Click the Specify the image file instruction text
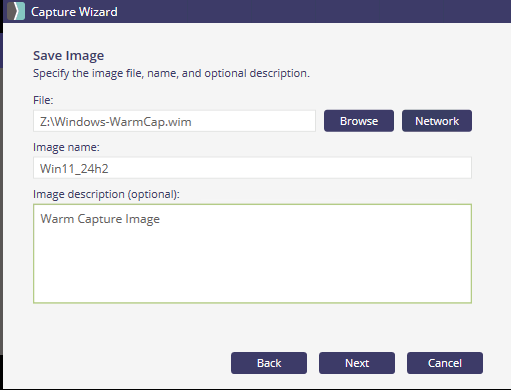Image resolution: width=511 pixels, height=390 pixels. tap(171, 73)
